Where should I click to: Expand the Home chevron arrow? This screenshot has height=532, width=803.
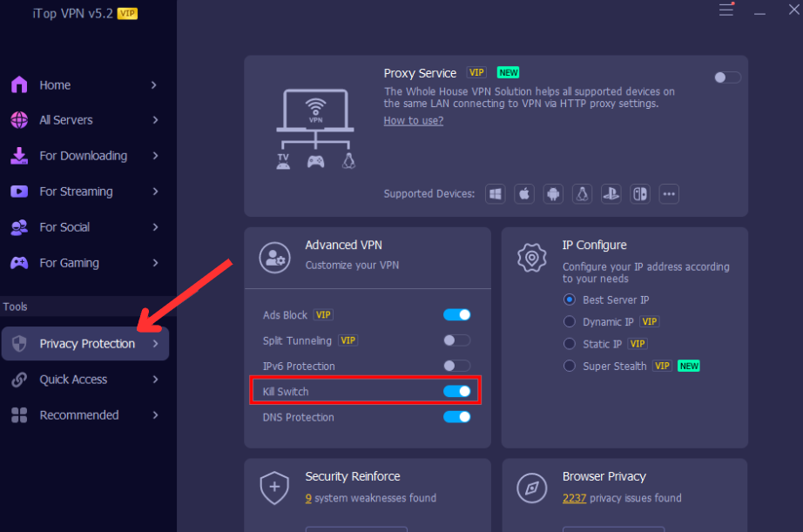(154, 85)
